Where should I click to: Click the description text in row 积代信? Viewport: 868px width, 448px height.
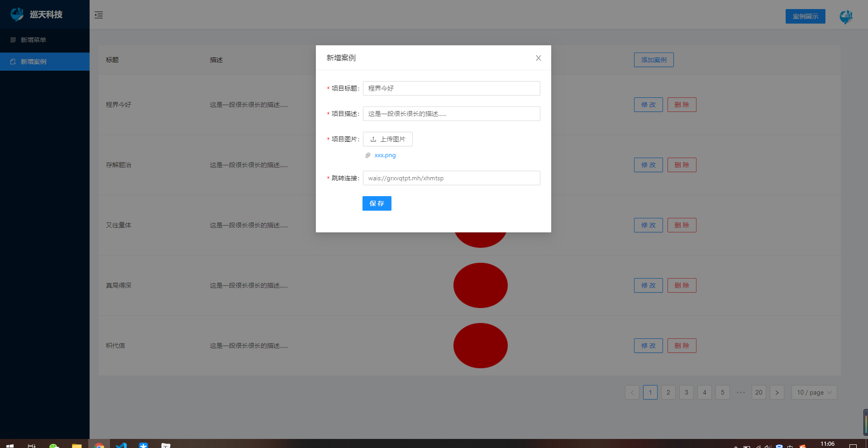(x=249, y=346)
